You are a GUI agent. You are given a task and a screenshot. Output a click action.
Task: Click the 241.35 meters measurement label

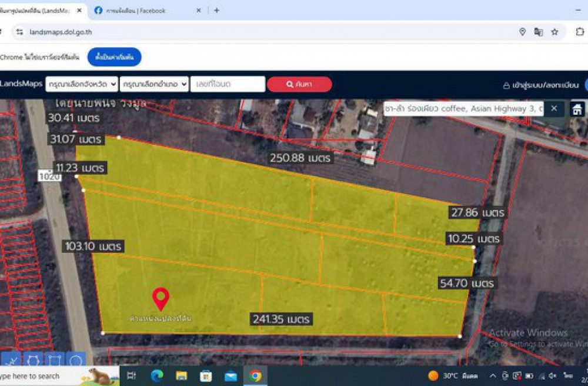click(281, 320)
